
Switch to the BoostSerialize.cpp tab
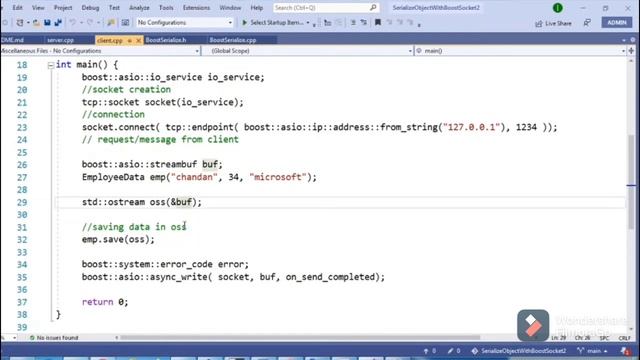click(233, 40)
